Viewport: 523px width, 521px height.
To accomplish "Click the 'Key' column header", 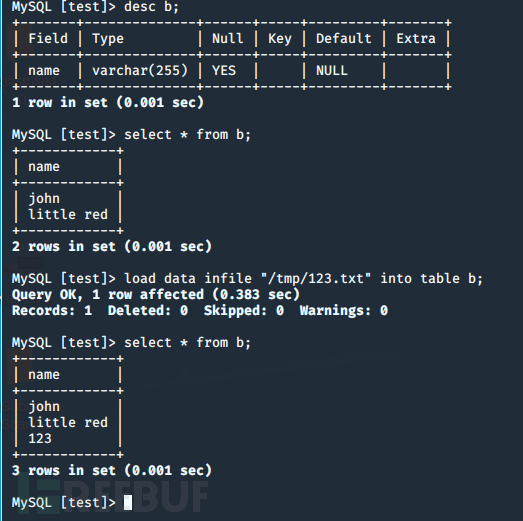I will [280, 39].
